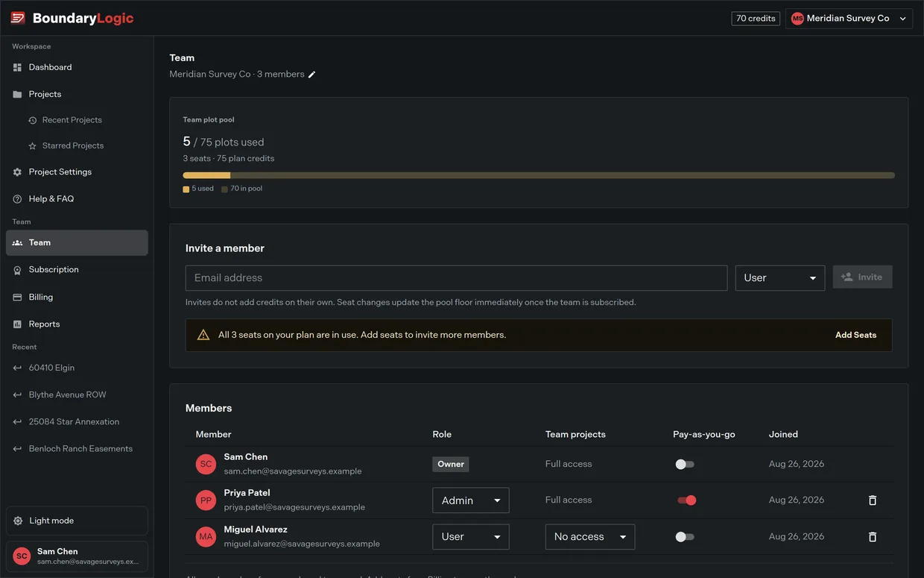Click the MS workspace avatar icon

797,19
